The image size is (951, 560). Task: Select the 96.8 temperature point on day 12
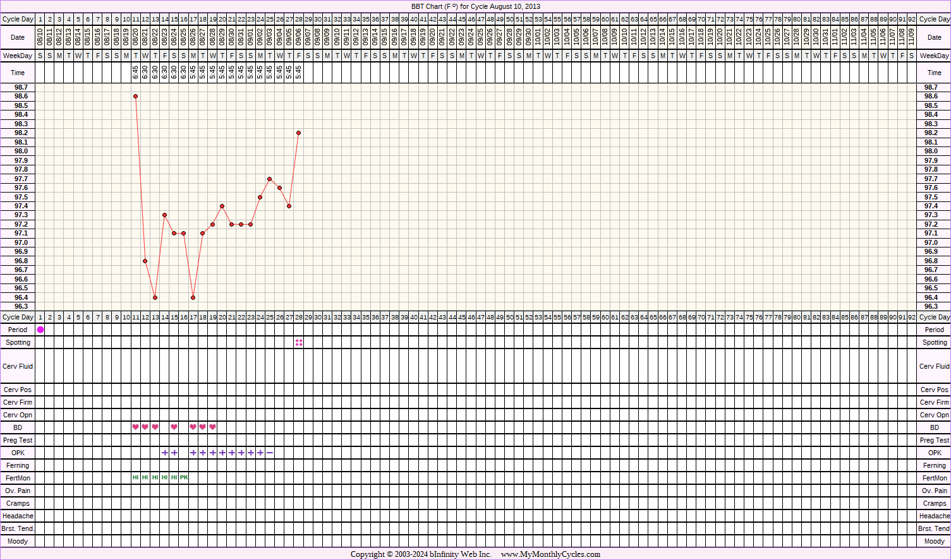click(x=145, y=261)
